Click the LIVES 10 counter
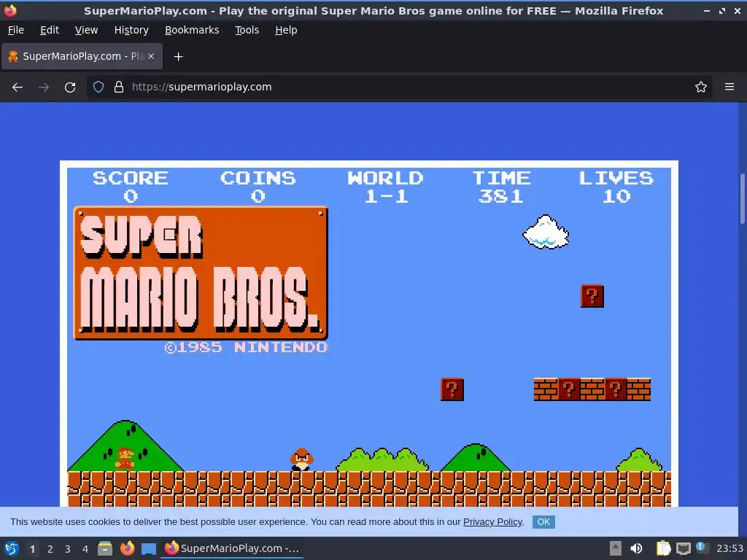The width and height of the screenshot is (747, 560). point(616,187)
